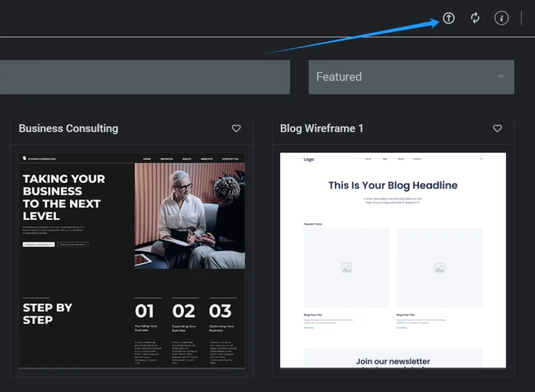Click the Request a consultation button in the preview
Viewport: 535px width, 392px height.
tap(39, 244)
